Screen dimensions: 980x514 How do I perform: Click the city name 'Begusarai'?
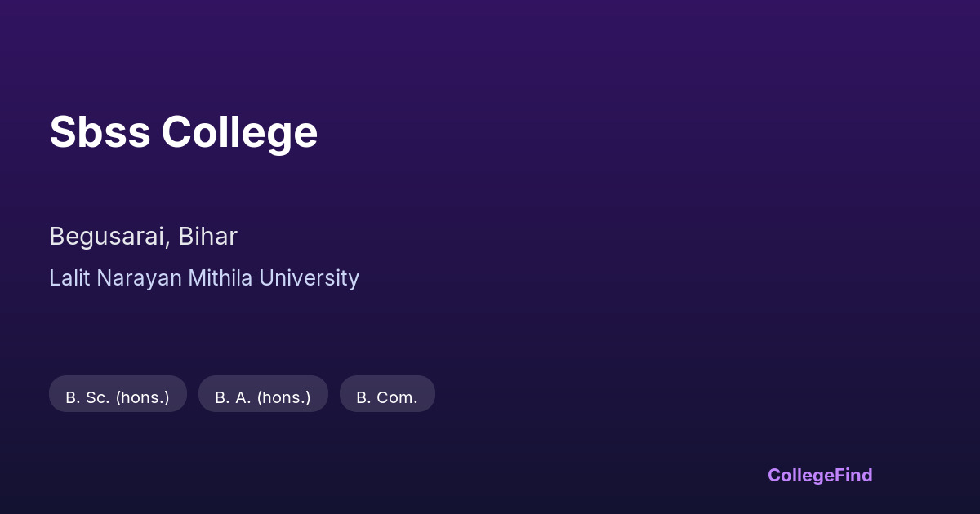click(109, 237)
